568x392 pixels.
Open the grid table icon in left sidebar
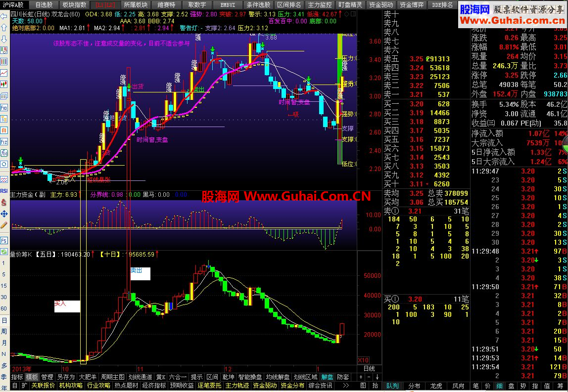(4, 61)
